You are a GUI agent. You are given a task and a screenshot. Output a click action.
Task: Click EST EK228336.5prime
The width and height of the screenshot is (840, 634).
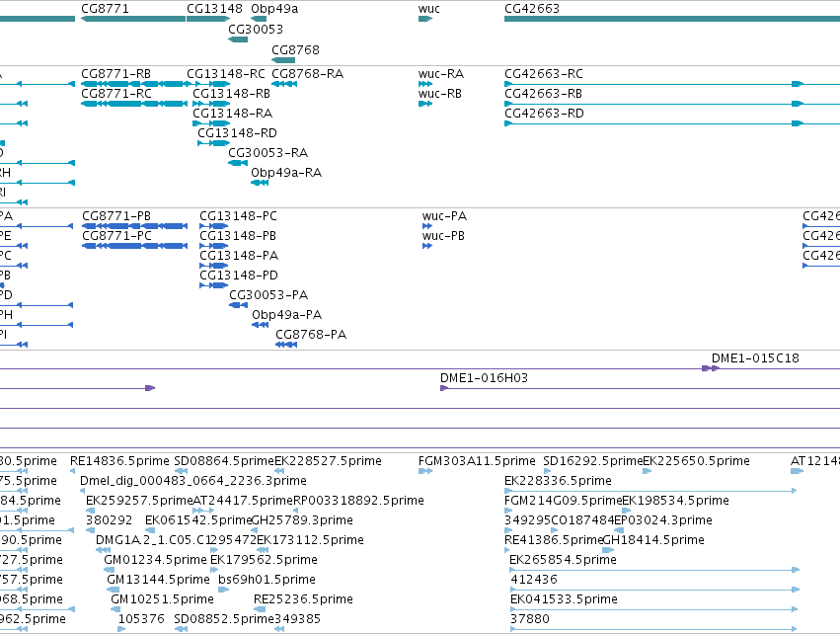click(559, 481)
